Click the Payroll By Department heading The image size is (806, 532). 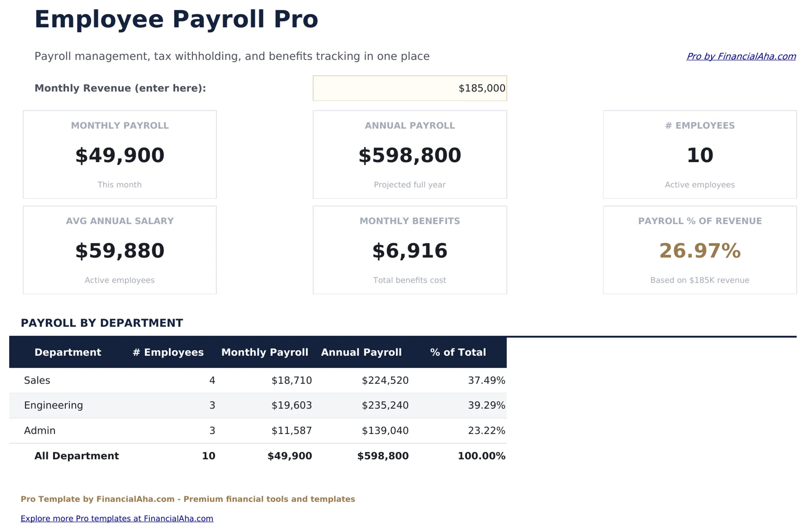click(x=102, y=323)
